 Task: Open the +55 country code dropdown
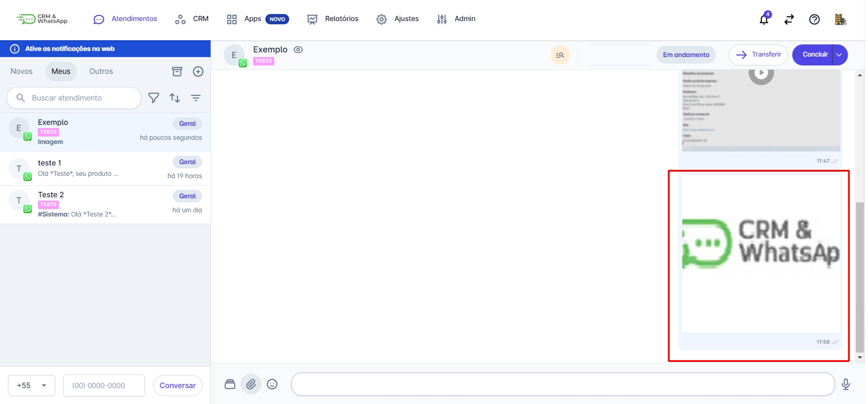pyautogui.click(x=32, y=386)
